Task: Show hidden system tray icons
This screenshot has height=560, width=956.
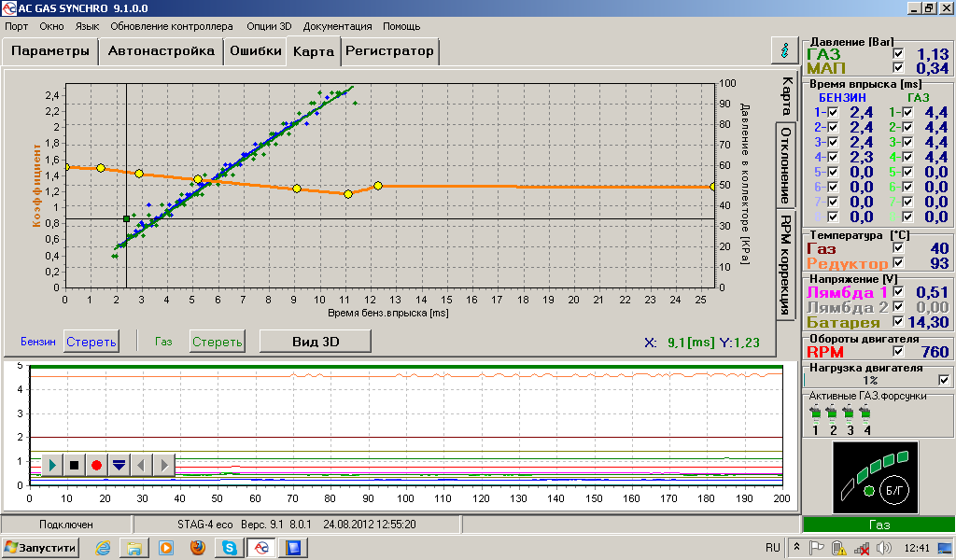Action: point(796,547)
